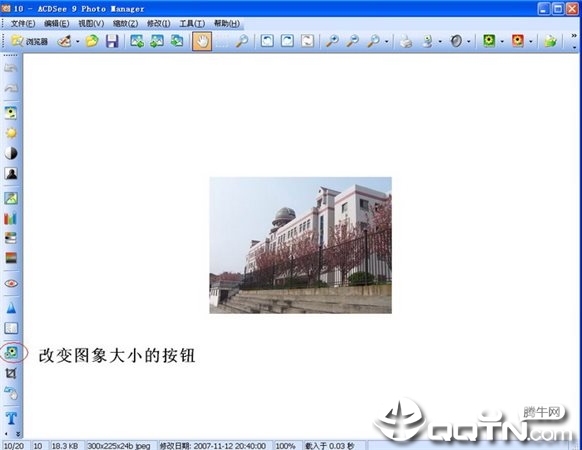The height and width of the screenshot is (450, 582).
Task: Select the hand pan tool
Action: (202, 41)
